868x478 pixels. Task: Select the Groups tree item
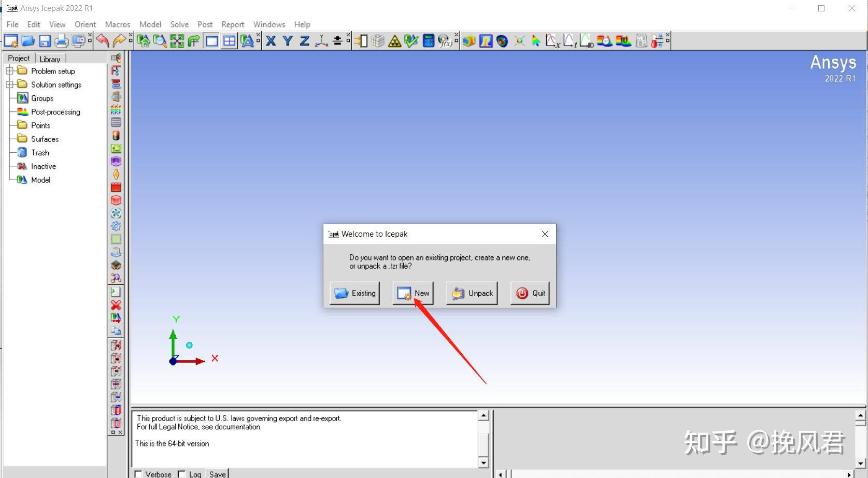click(42, 98)
